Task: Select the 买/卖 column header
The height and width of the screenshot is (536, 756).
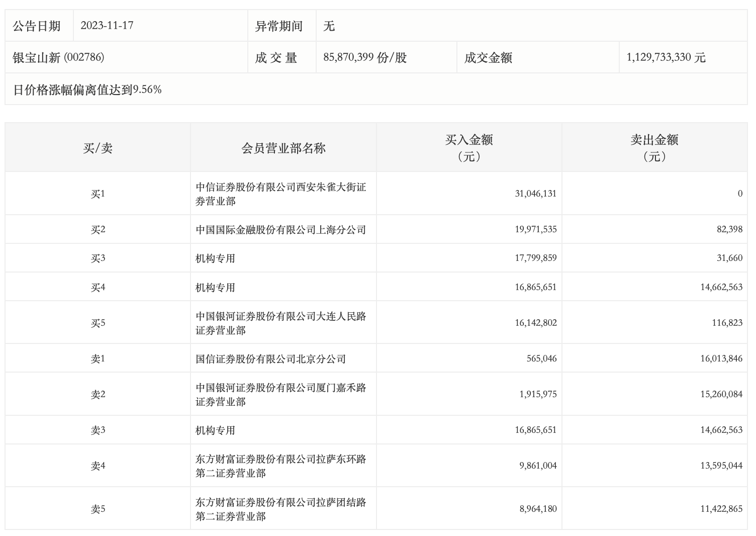Action: pyautogui.click(x=98, y=148)
